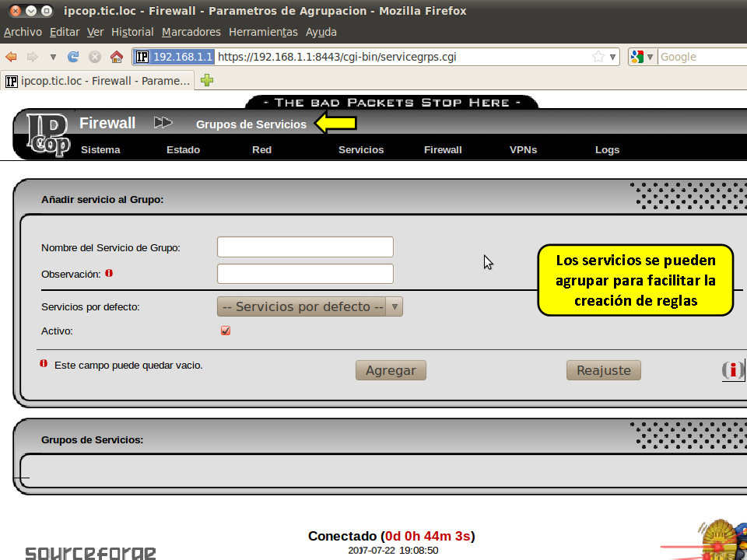Click the reload page icon
The image size is (747, 560).
coord(74,57)
